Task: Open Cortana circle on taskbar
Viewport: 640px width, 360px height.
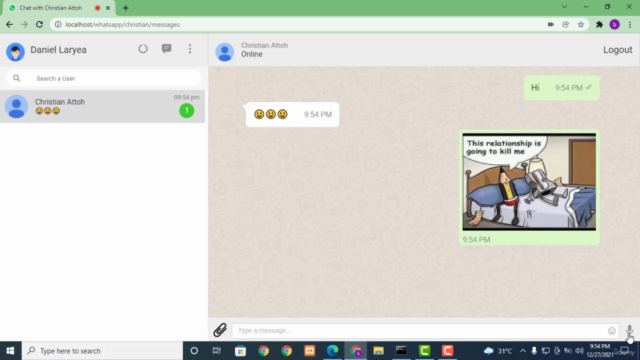Action: tap(194, 351)
